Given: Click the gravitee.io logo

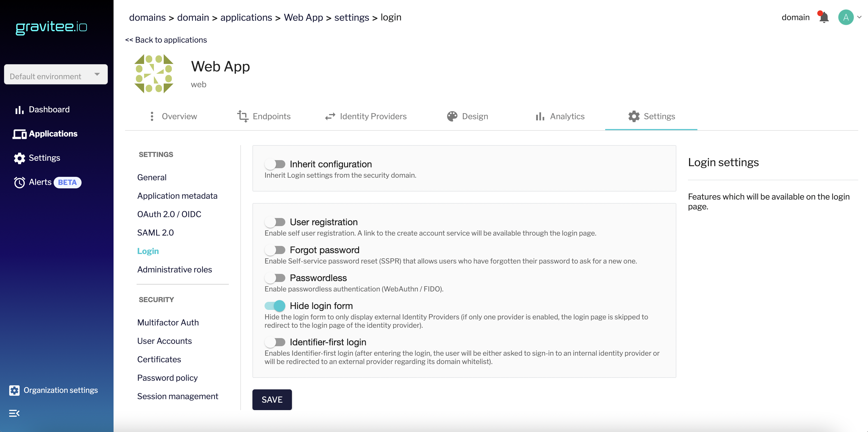Looking at the screenshot, I should click(x=51, y=27).
